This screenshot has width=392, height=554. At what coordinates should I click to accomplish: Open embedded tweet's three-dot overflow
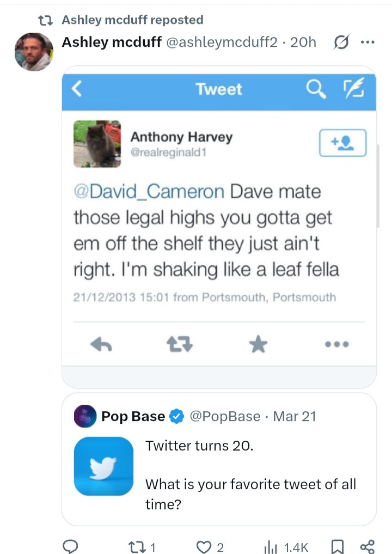point(336,344)
